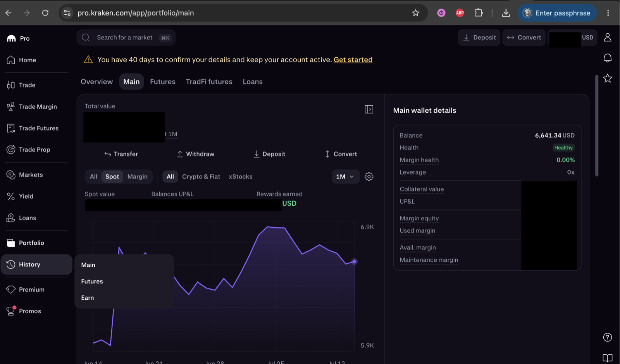Click the Healthy status badge
The image size is (620, 364).
click(x=563, y=148)
